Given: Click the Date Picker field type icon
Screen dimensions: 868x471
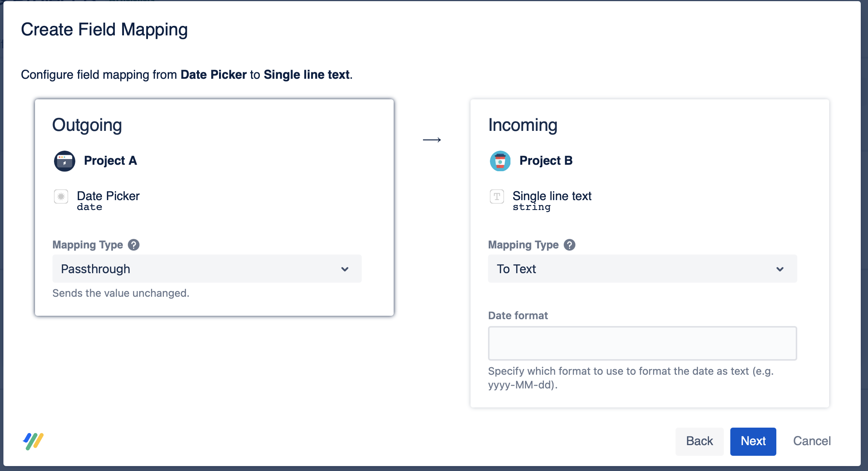Looking at the screenshot, I should pos(60,197).
